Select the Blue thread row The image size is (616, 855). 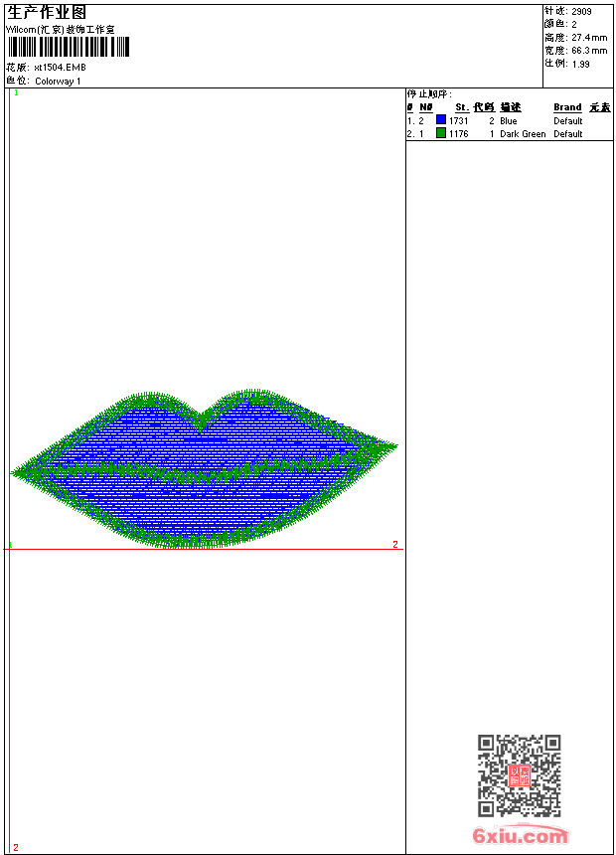coord(508,121)
